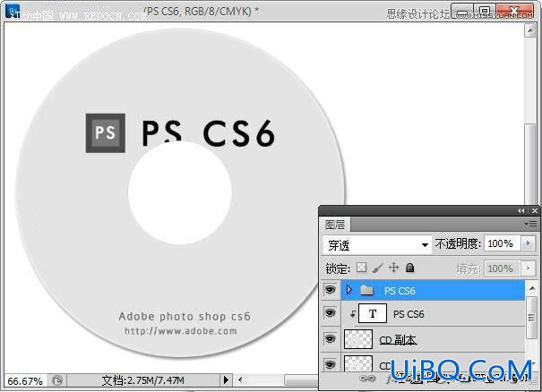
Task: Close the Layers panel with X icon
Action: (535, 210)
